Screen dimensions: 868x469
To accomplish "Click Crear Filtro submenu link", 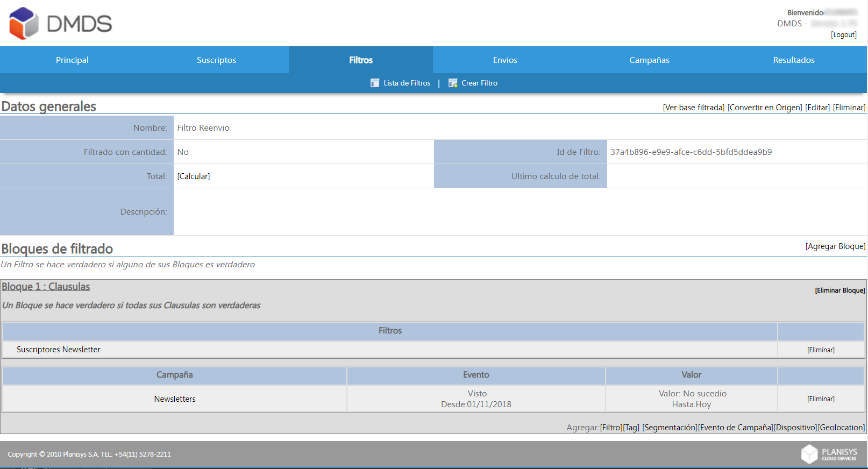I will coord(479,83).
